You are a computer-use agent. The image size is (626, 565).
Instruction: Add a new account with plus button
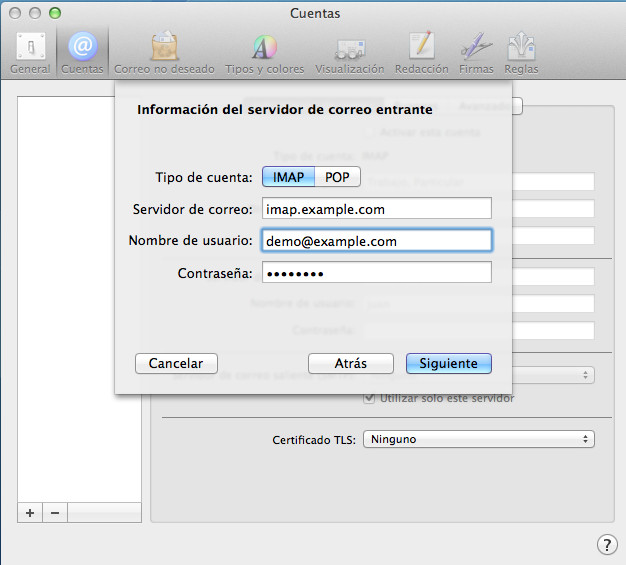(30, 512)
